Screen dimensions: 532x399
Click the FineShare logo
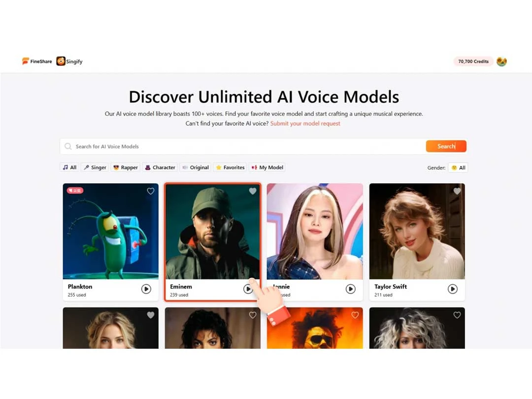click(37, 61)
